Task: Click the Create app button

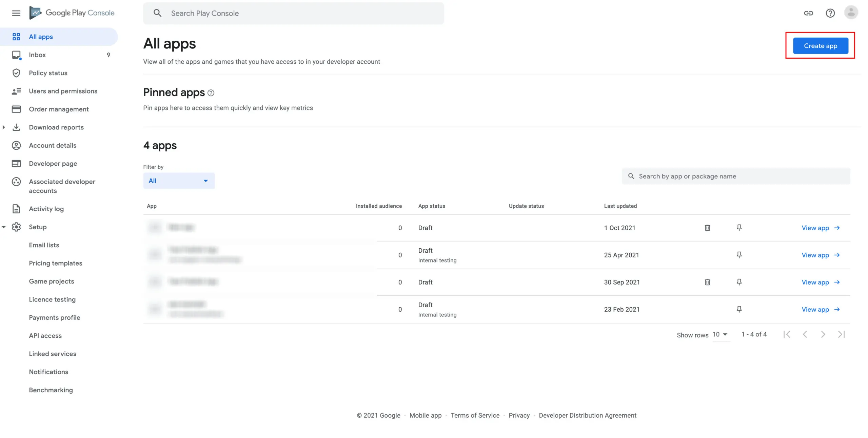Action: tap(821, 46)
